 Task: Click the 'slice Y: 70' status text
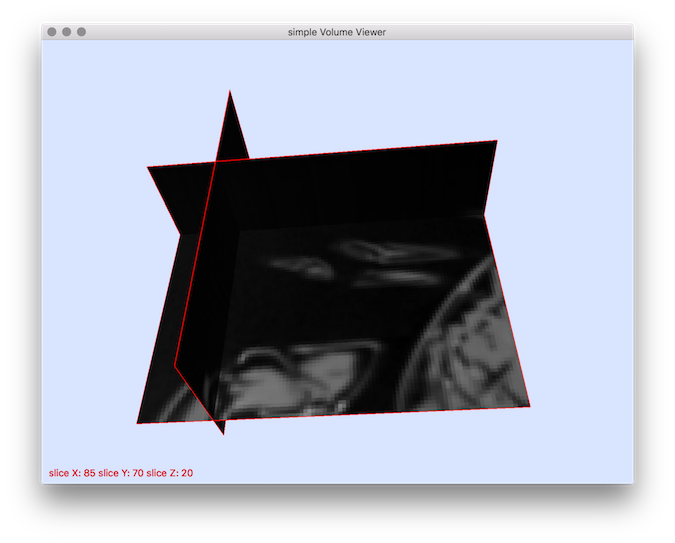coord(122,473)
